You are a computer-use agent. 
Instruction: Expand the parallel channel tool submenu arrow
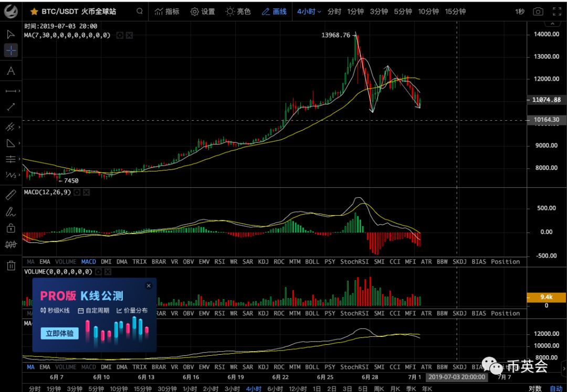point(19,127)
